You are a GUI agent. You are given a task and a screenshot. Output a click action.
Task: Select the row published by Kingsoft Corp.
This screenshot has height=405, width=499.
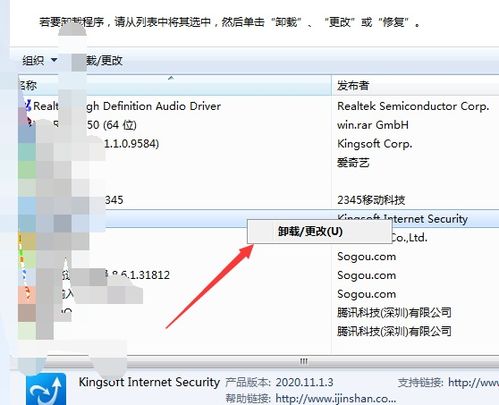(x=259, y=144)
